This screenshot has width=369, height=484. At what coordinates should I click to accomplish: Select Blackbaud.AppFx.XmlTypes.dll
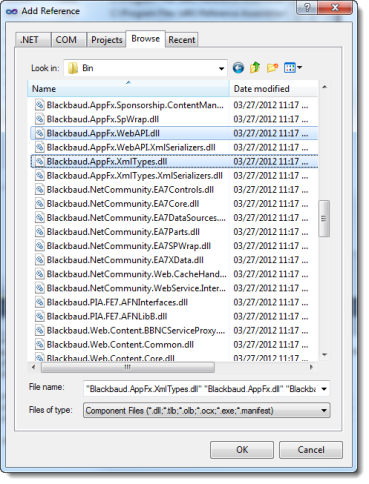(x=107, y=161)
